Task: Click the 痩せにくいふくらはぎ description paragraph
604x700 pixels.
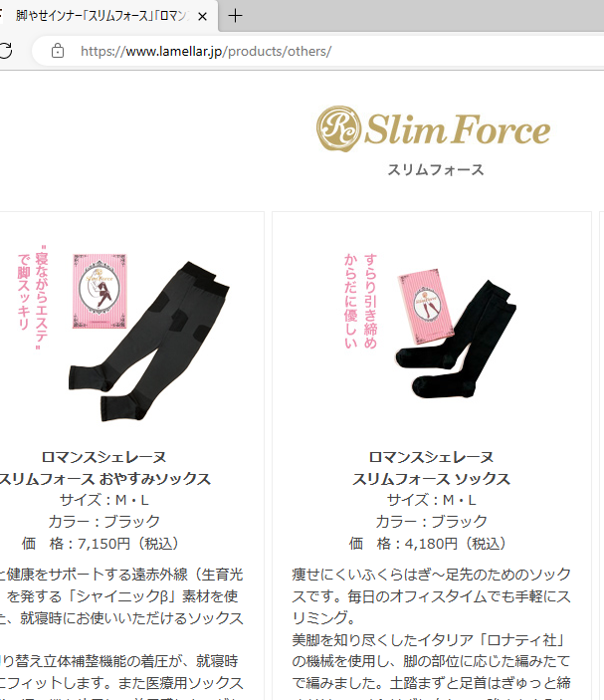Action: pyautogui.click(x=432, y=596)
